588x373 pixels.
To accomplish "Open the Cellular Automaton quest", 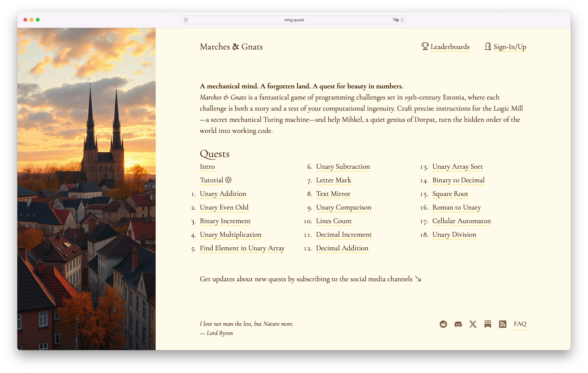I will point(462,221).
